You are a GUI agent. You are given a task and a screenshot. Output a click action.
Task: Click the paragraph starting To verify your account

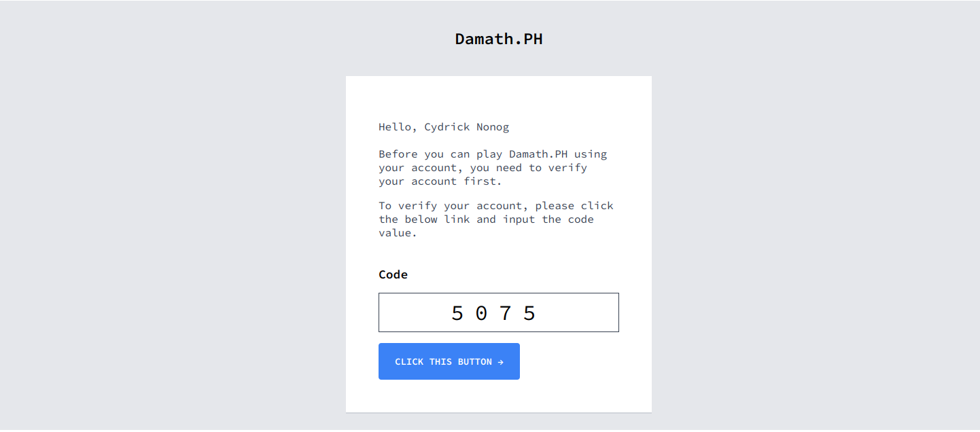tap(496, 219)
